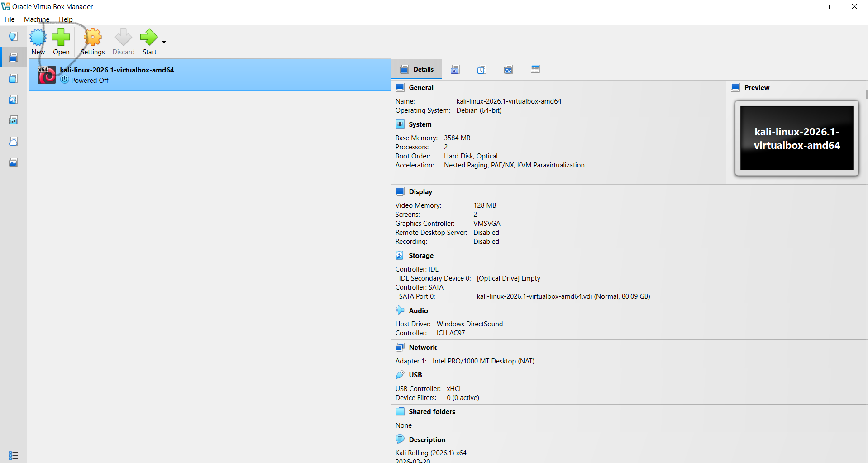This screenshot has width=868, height=463.
Task: Expand the Start button dropdown arrow
Action: 164,42
